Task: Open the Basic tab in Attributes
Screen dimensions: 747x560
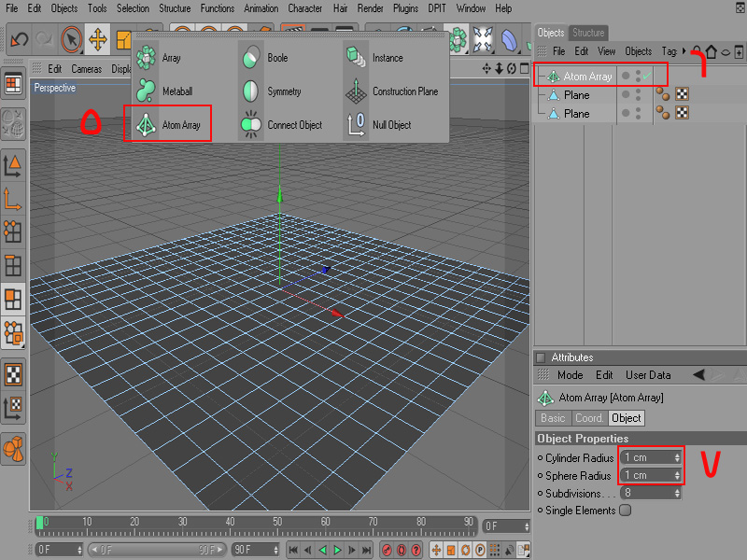Action: (x=553, y=418)
